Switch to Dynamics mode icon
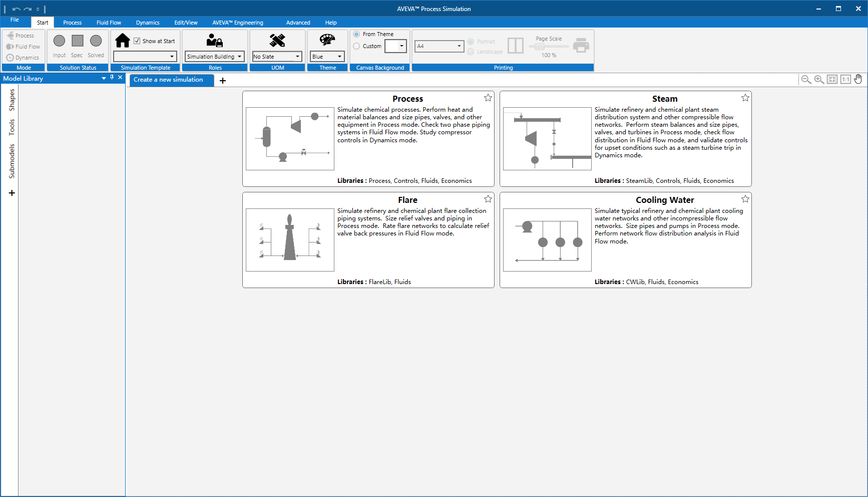Screen dimensions: 868x497 click(10, 58)
